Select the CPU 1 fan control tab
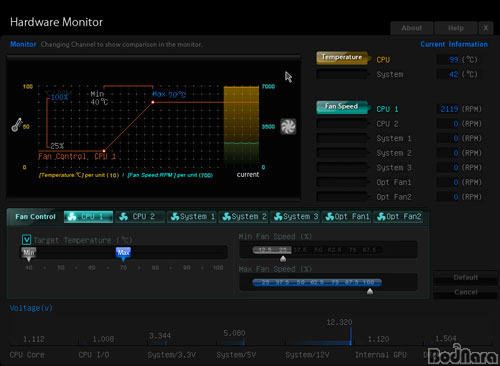 [x=88, y=217]
